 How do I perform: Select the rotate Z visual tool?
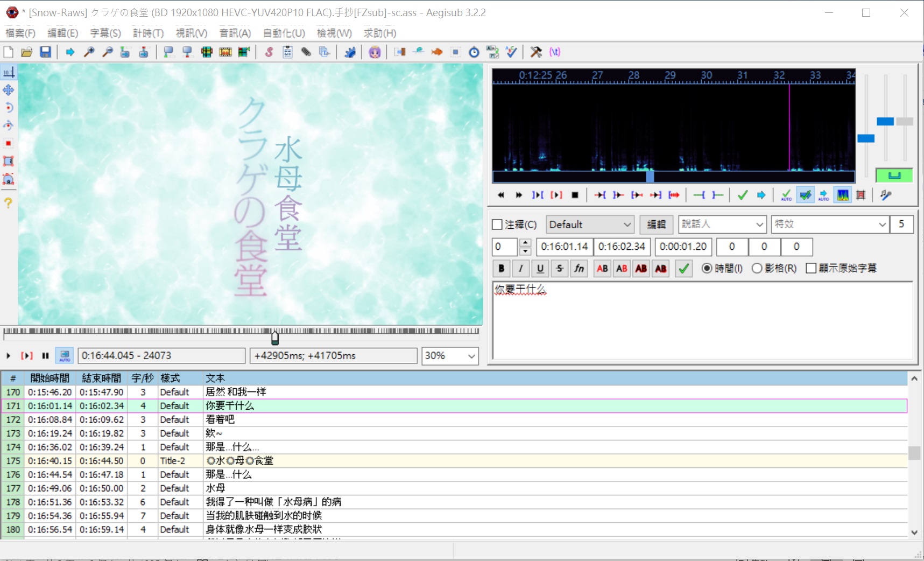coord(9,108)
